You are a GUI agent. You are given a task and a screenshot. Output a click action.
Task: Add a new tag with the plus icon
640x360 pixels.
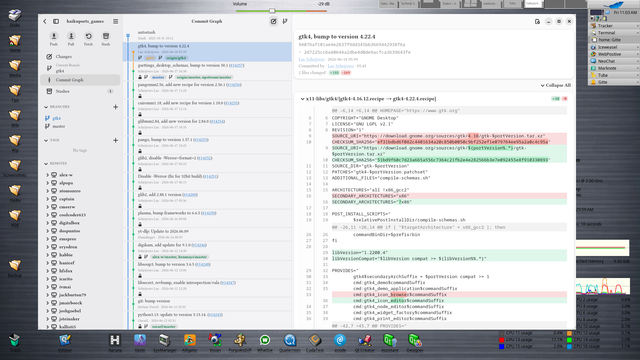(116, 140)
